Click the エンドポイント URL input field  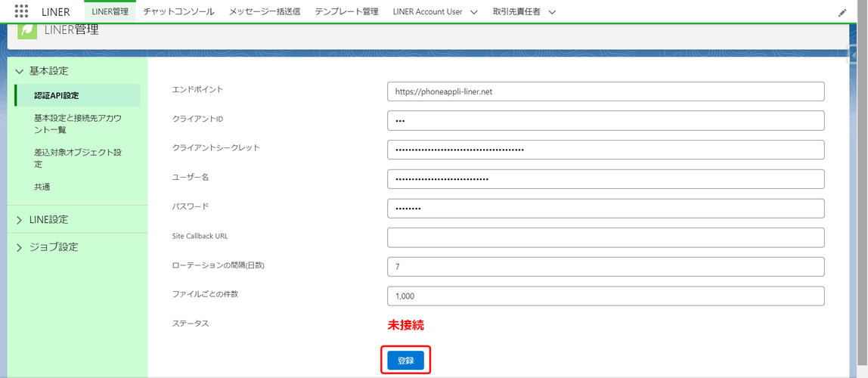[x=605, y=91]
